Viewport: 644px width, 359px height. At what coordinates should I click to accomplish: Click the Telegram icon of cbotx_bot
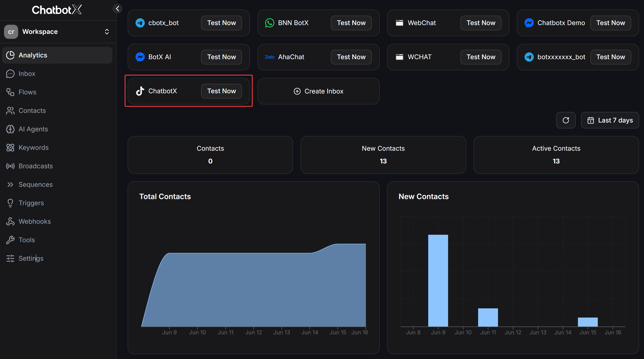click(x=140, y=23)
